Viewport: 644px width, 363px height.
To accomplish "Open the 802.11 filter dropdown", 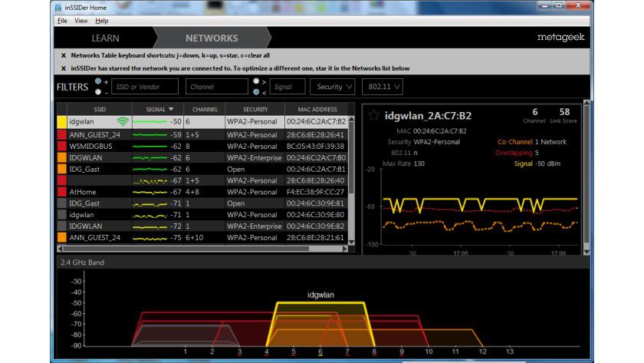I will (383, 87).
